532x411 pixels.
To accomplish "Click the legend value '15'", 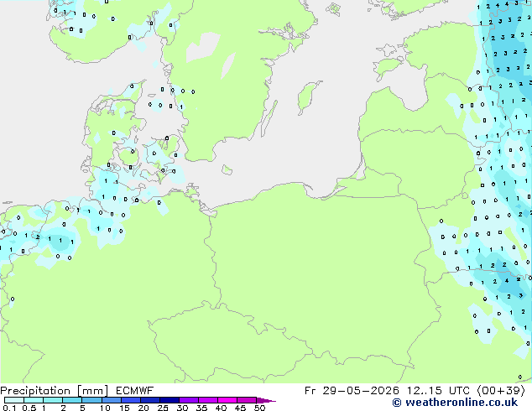I will [x=124, y=408].
